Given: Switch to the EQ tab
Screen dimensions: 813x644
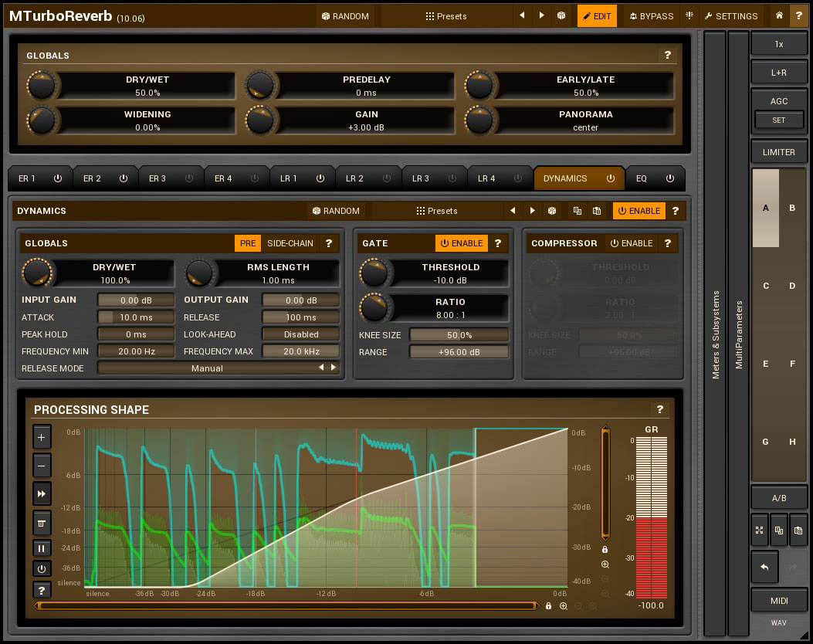Looking at the screenshot, I should coord(642,178).
